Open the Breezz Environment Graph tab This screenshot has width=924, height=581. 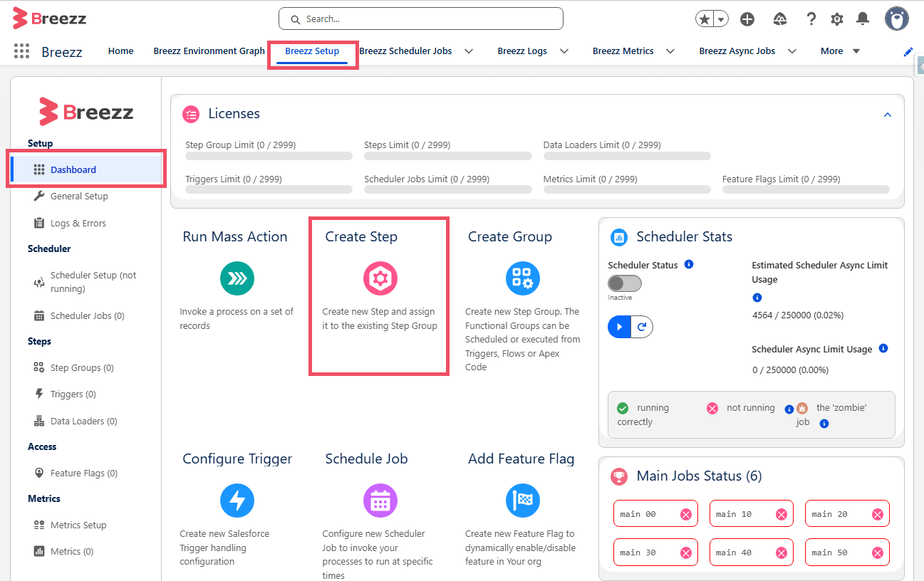(209, 51)
